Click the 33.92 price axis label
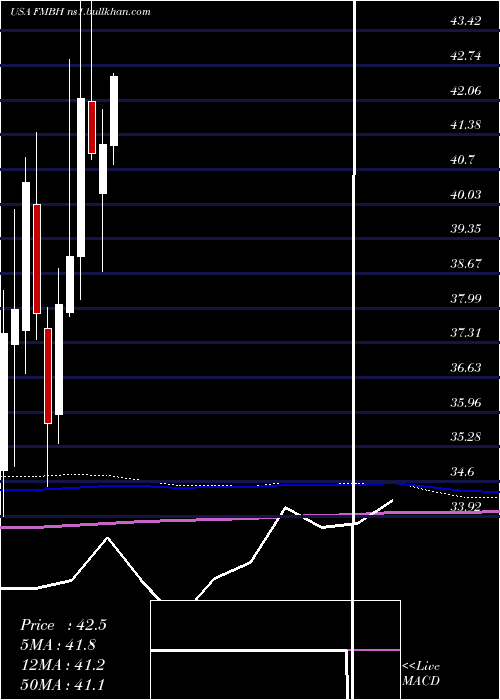The height and width of the screenshot is (700, 500). pyautogui.click(x=465, y=506)
